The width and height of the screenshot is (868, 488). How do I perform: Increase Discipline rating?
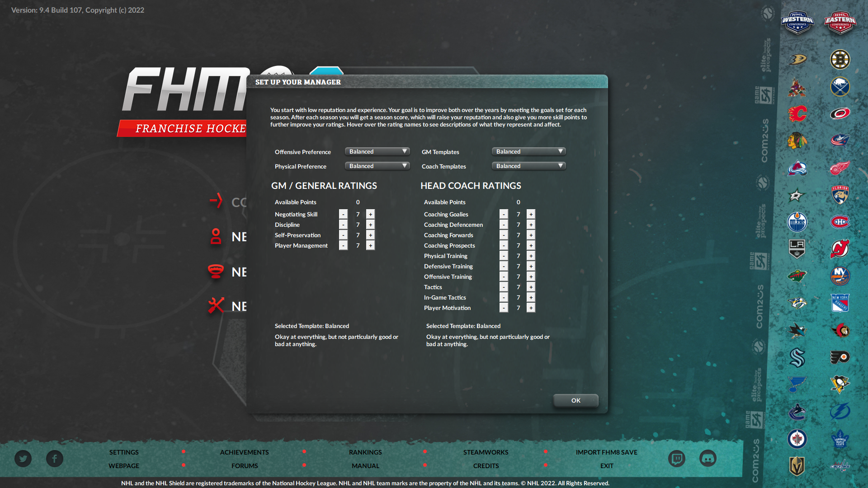370,225
